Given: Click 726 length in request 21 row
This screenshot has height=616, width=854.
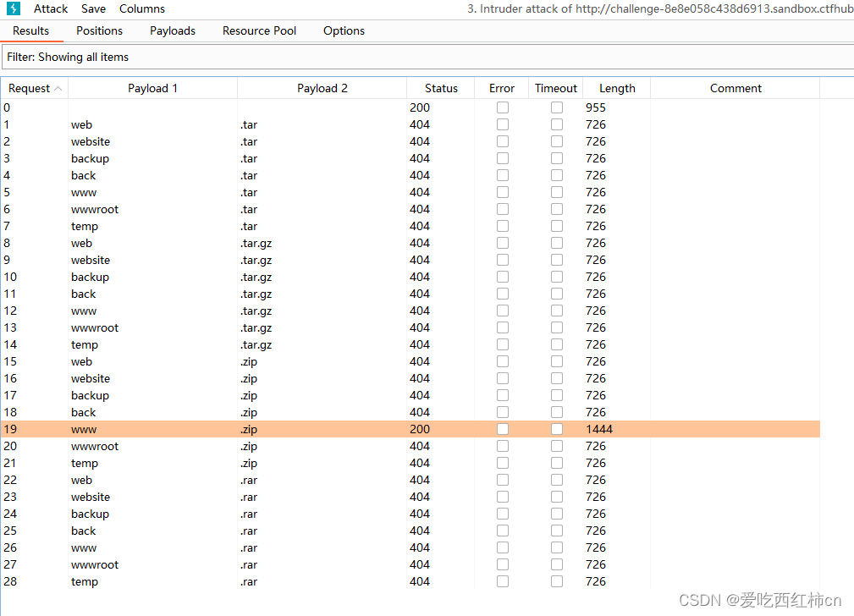Looking at the screenshot, I should coord(595,463).
